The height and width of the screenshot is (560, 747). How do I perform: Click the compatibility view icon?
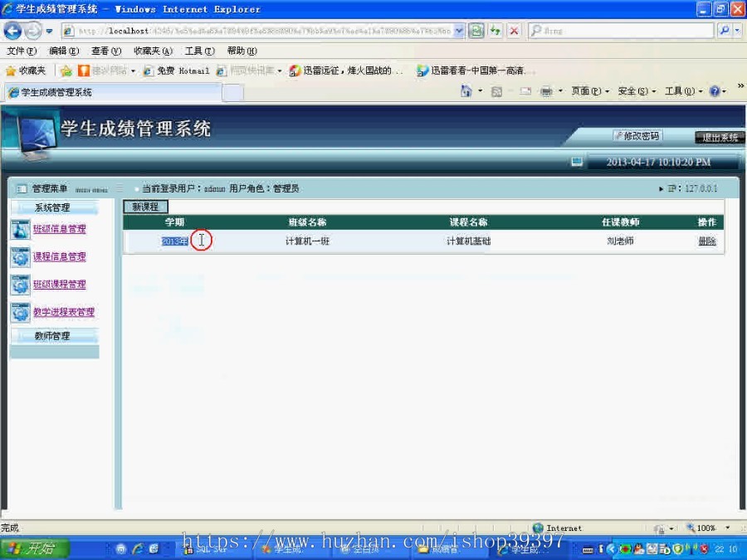tap(476, 31)
